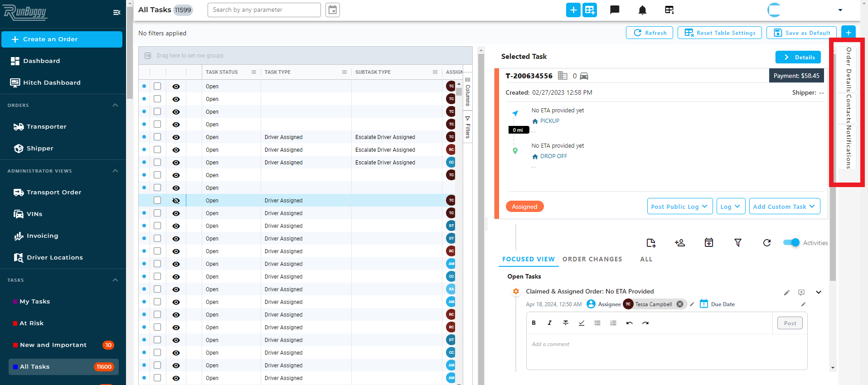Open the Contacts vertical tab
The height and width of the screenshot is (385, 868).
[849, 109]
